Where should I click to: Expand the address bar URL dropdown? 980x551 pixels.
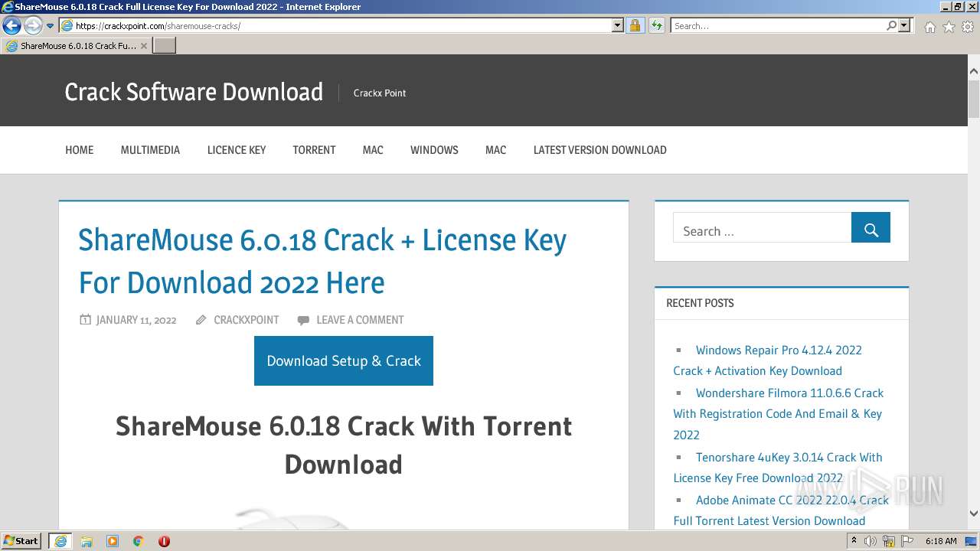(x=618, y=26)
